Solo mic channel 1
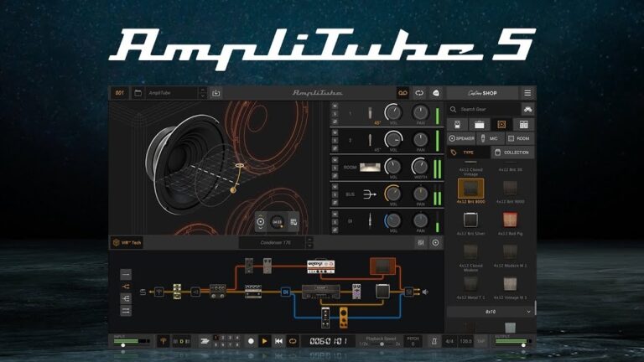Viewport: 644px width, 362px height. 335,114
